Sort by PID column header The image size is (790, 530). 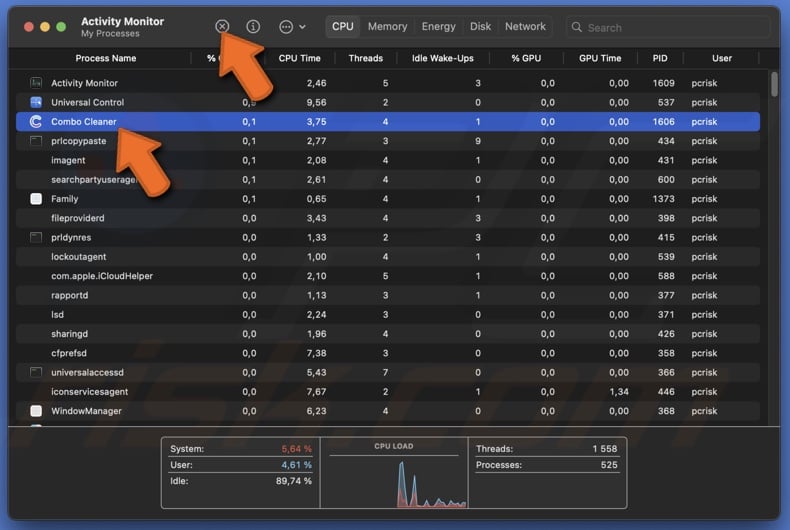(660, 58)
